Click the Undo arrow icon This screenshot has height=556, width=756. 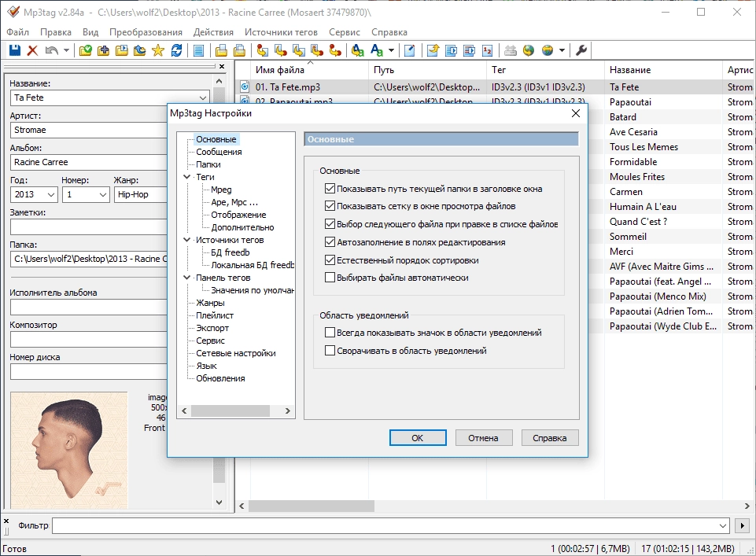[x=51, y=50]
